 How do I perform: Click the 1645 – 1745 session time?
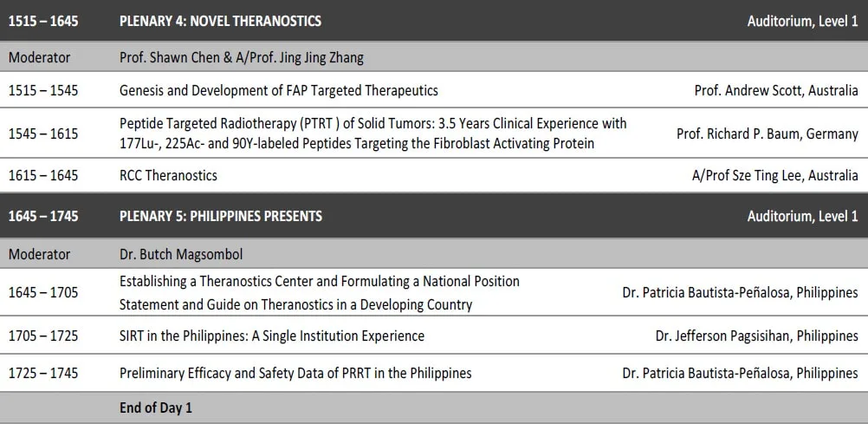[43, 216]
